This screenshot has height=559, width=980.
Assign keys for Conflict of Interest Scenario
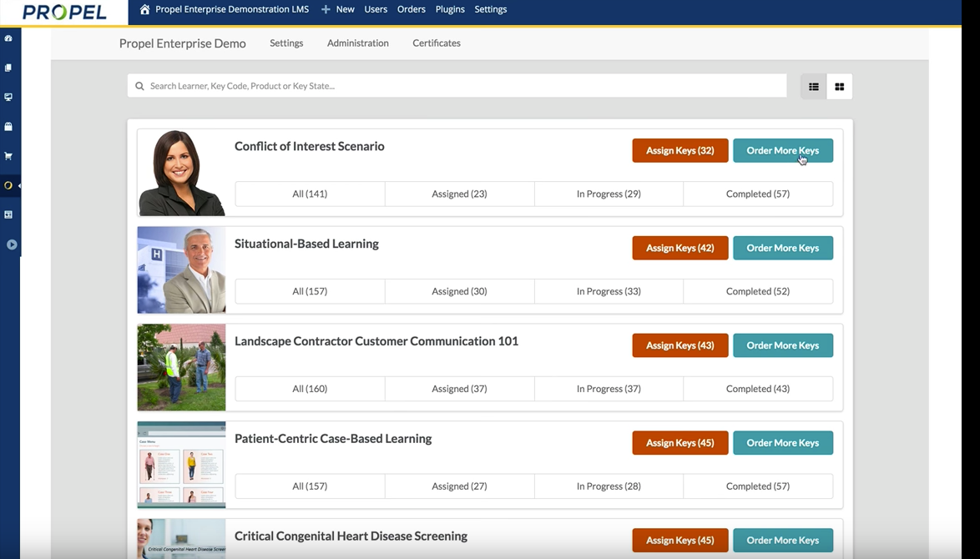(680, 150)
